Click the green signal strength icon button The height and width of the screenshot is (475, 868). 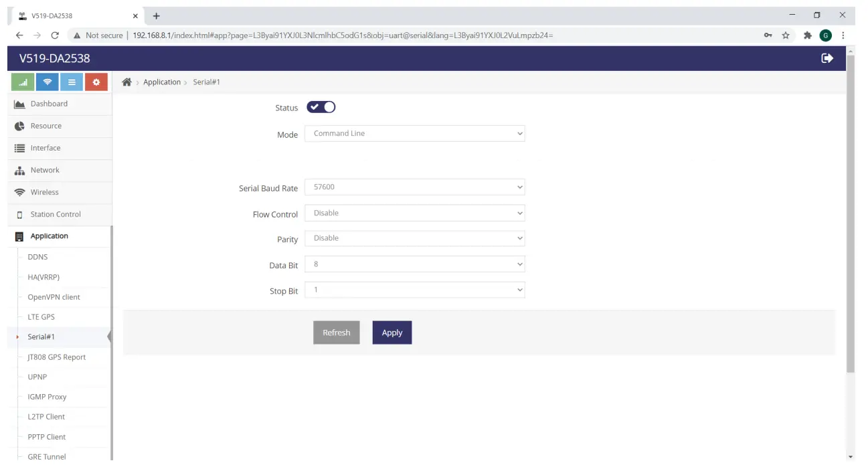23,82
